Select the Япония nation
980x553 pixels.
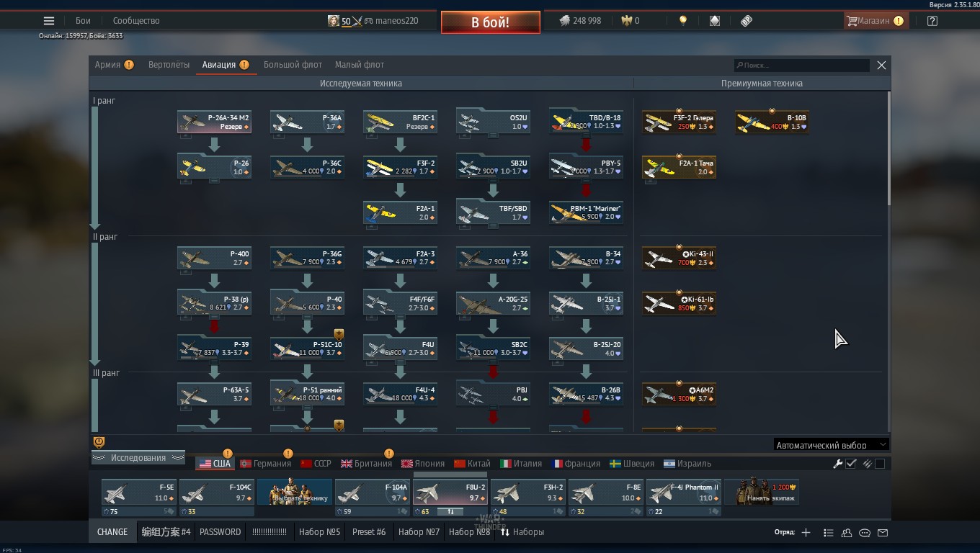(x=423, y=464)
